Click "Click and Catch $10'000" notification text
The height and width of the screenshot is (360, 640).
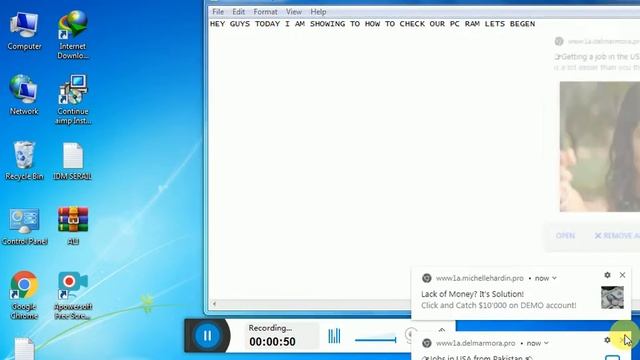pyautogui.click(x=499, y=305)
